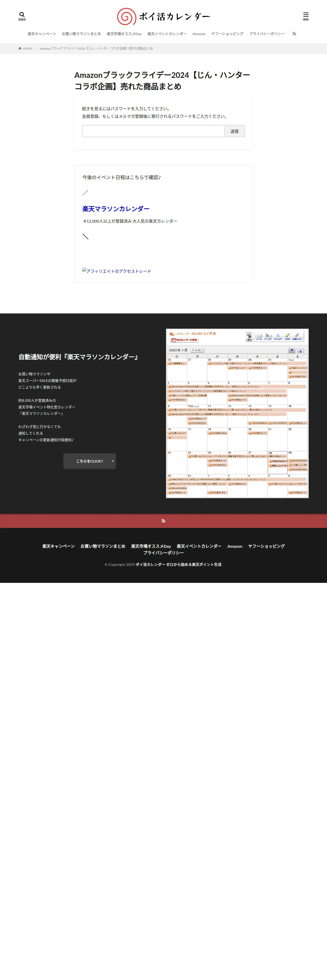Open 楽天市場オススメDay in top navigation

click(x=124, y=34)
